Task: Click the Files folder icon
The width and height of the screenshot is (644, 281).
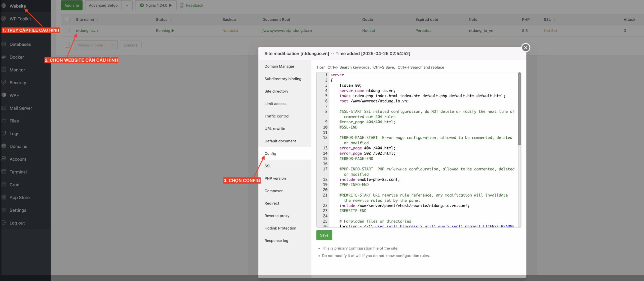Action: pyautogui.click(x=4, y=121)
